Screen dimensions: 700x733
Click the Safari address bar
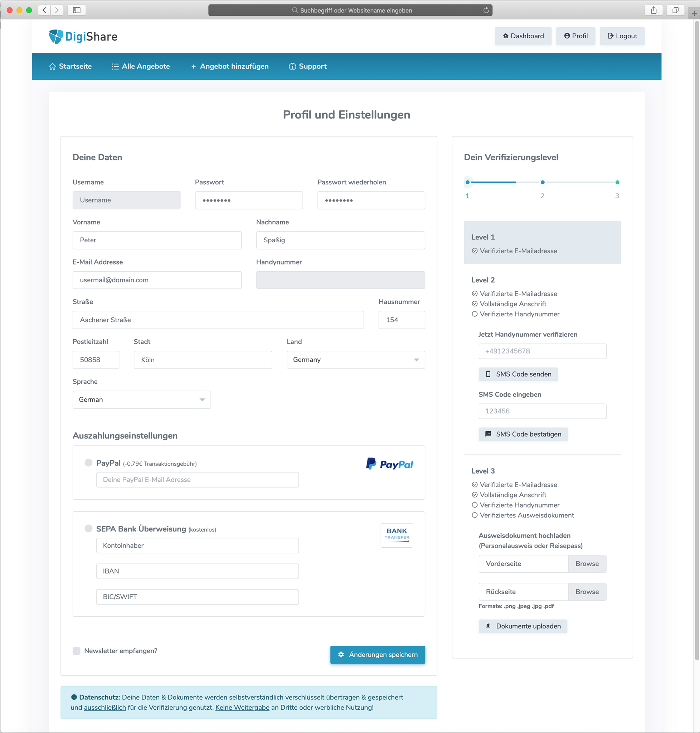[x=350, y=10]
